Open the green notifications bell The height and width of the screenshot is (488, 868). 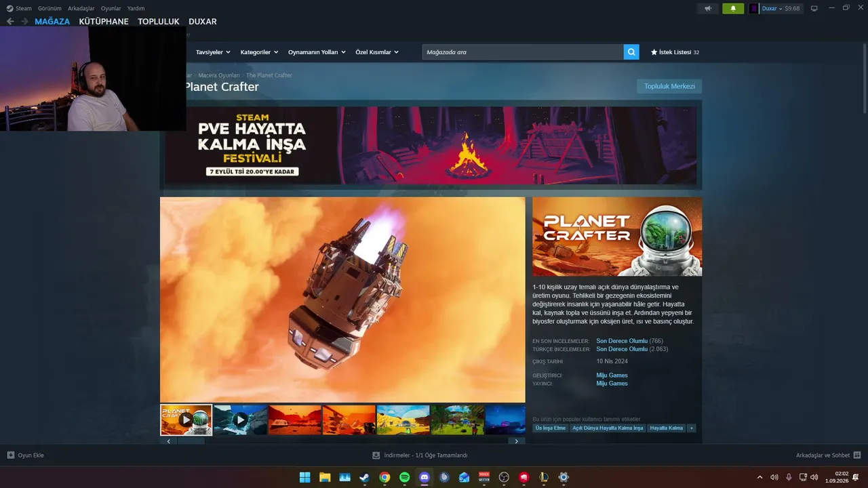click(733, 9)
